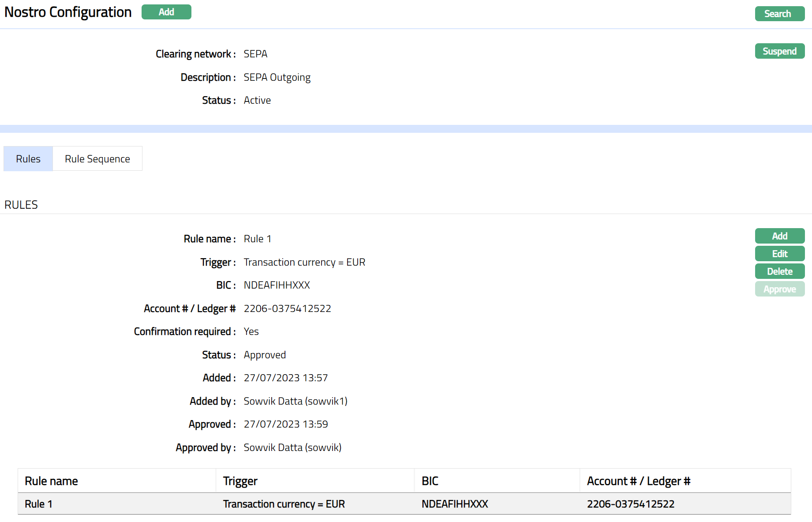
Task: Click NDEAFIHHXXX in the table row
Action: point(454,504)
